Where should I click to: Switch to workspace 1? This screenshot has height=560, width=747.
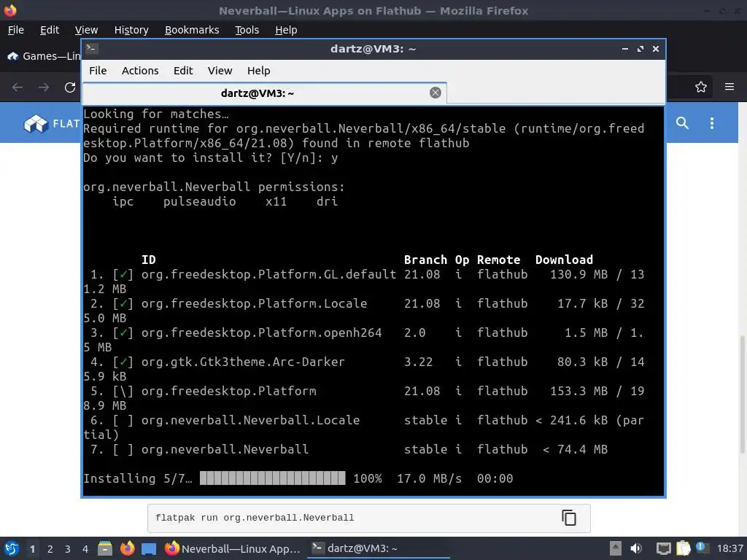point(32,549)
